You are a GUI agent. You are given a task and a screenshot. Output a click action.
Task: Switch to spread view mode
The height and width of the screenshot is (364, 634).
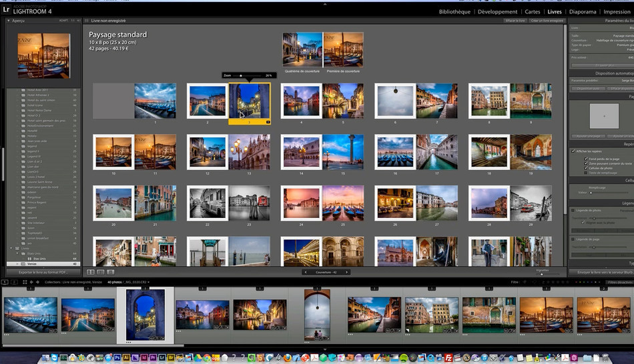pyautogui.click(x=101, y=272)
